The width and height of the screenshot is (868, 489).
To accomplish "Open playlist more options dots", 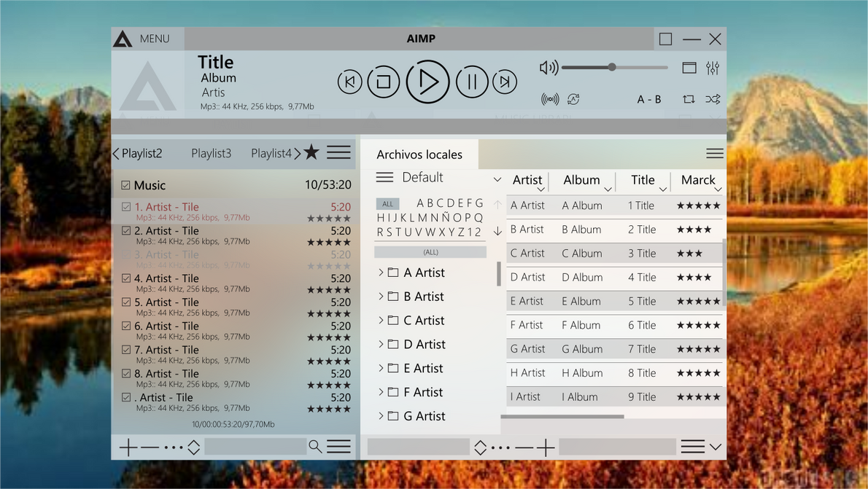I will [174, 447].
